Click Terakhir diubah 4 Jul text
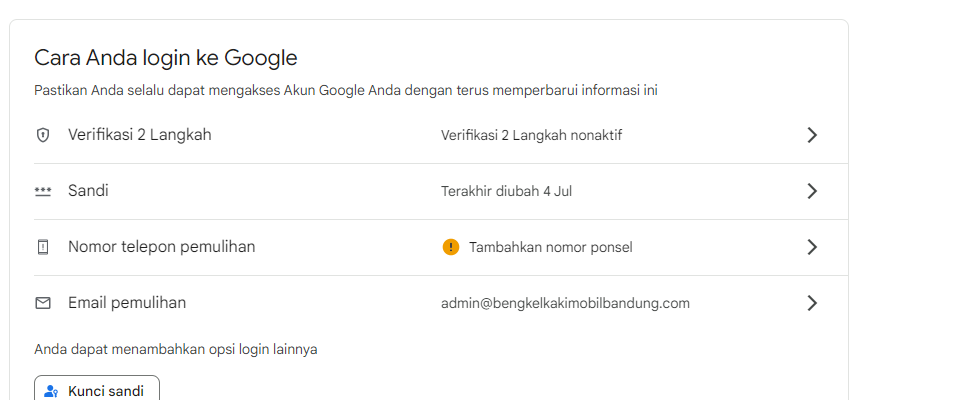 [x=507, y=192]
